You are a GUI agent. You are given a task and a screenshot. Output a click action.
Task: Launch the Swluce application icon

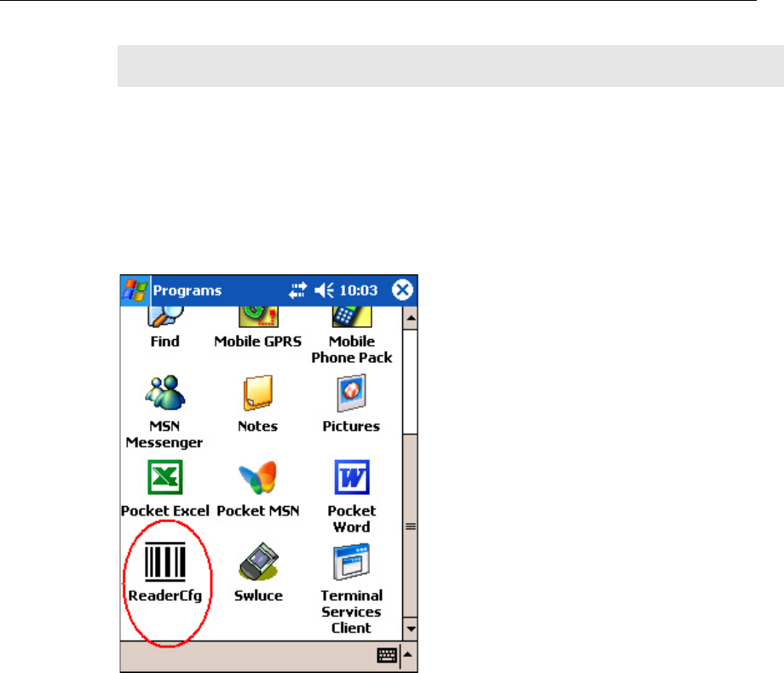click(258, 561)
